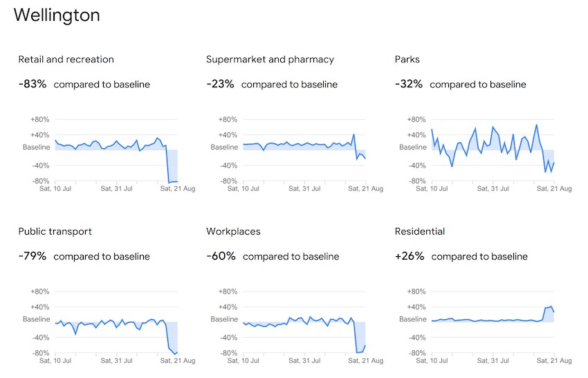Click the Residential section heading
The height and width of the screenshot is (378, 588).
click(419, 231)
